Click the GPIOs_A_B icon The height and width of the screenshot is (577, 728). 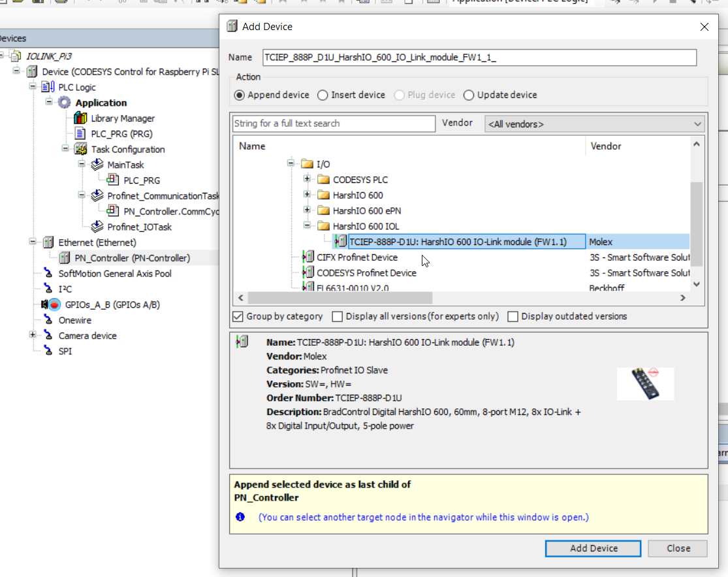coord(51,305)
